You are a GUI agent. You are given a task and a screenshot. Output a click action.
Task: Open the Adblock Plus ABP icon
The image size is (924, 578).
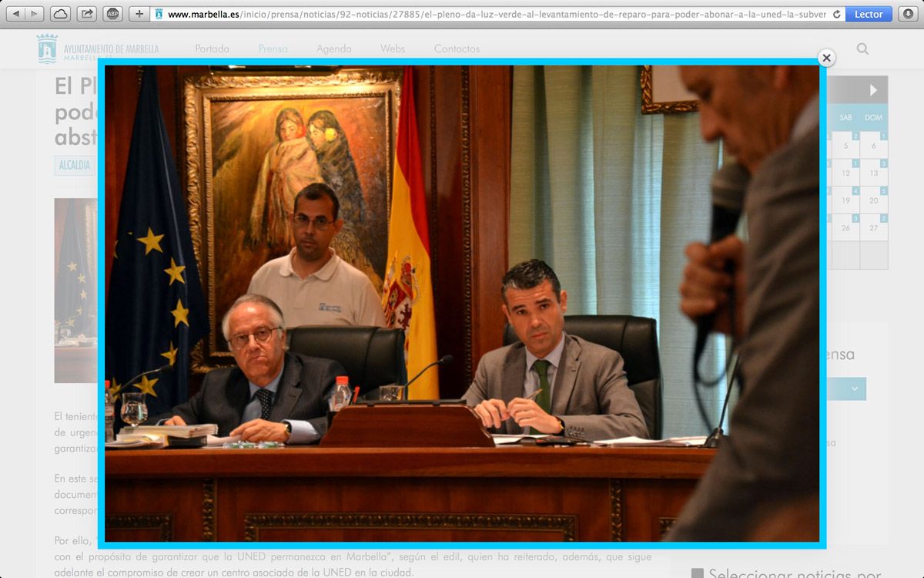tap(113, 14)
